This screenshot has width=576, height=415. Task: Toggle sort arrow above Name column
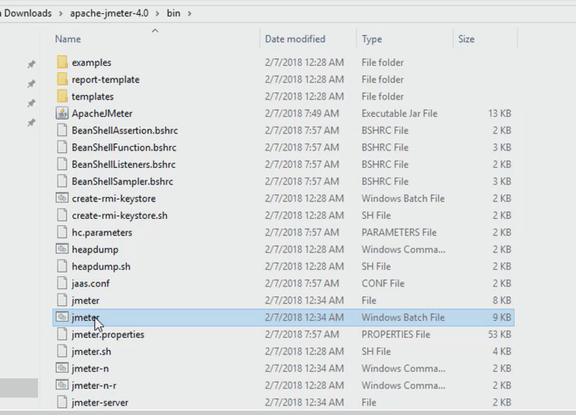(x=155, y=31)
